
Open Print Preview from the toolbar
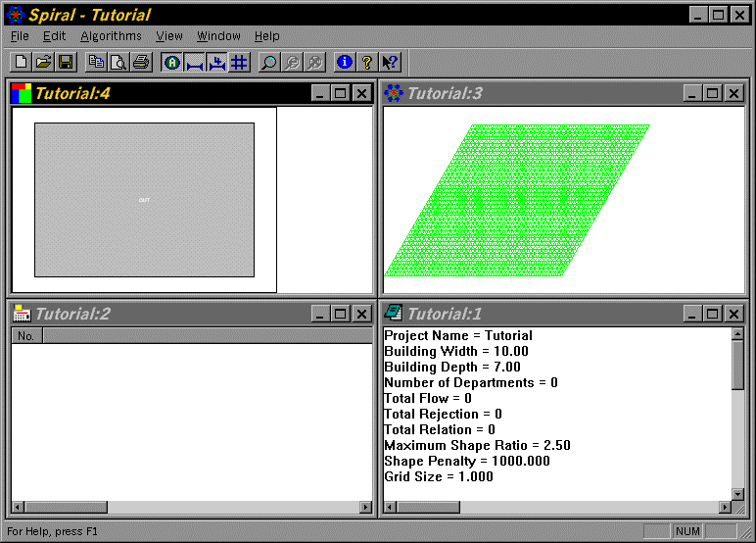pyautogui.click(x=118, y=63)
